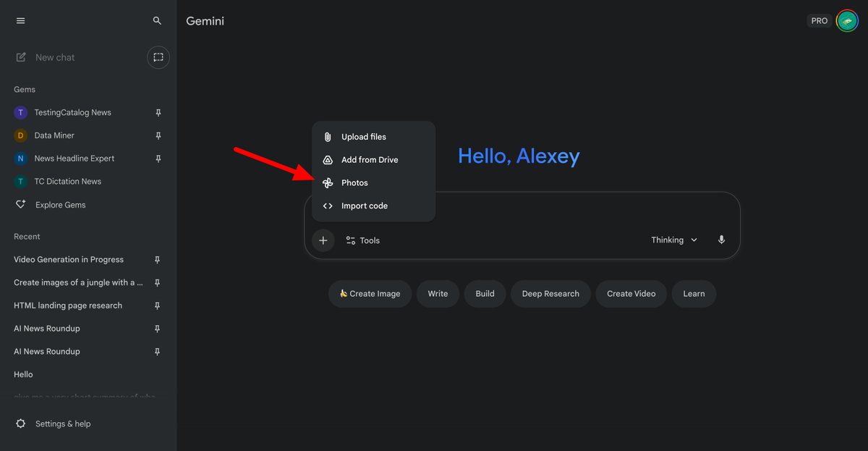
Task: Expand the temporary chat icon next to New chat
Action: click(x=158, y=57)
